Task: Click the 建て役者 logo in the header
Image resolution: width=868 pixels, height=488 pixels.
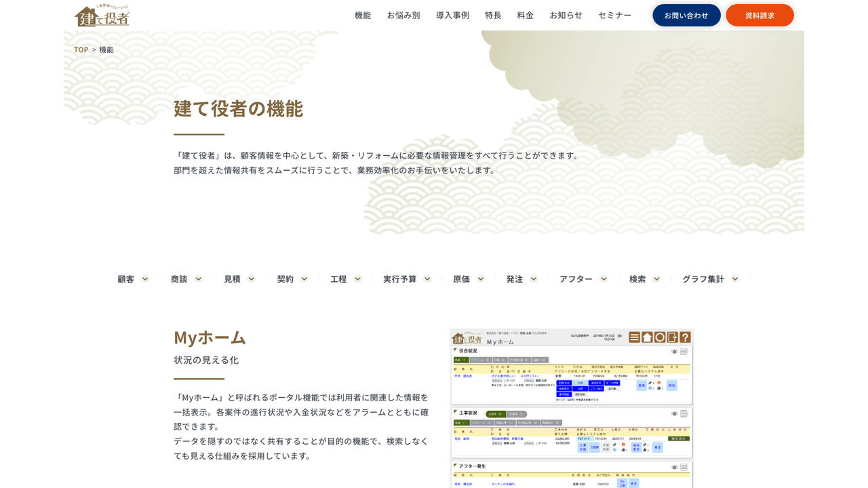Action: click(x=102, y=16)
